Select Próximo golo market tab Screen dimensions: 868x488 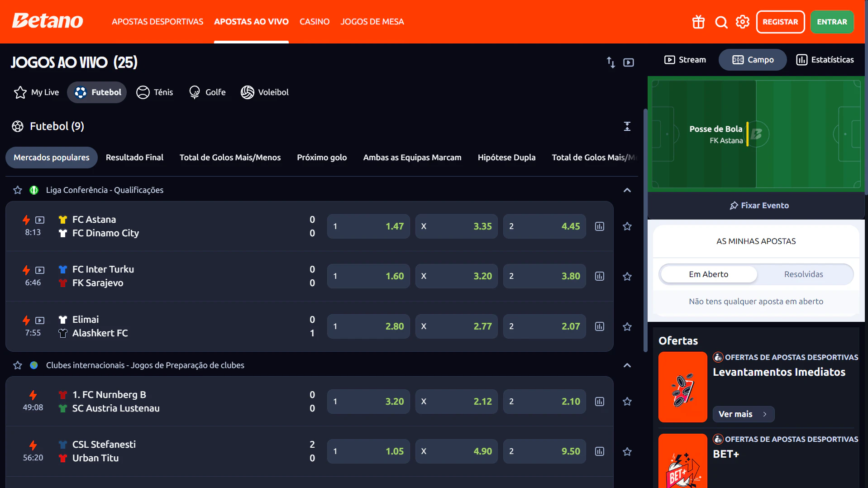(322, 158)
